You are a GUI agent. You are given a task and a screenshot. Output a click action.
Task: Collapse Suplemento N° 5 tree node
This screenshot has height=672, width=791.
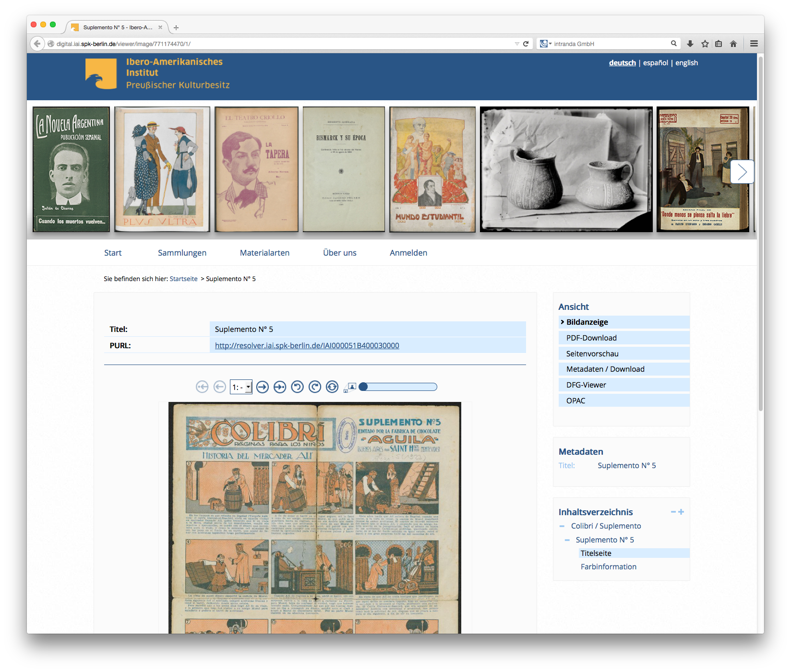[x=567, y=540]
